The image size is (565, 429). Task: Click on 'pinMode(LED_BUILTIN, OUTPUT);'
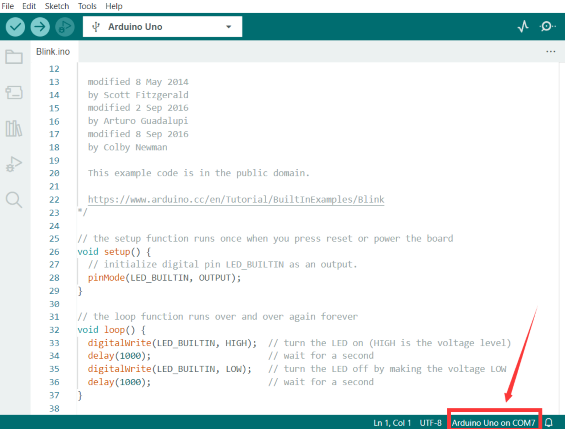click(164, 278)
